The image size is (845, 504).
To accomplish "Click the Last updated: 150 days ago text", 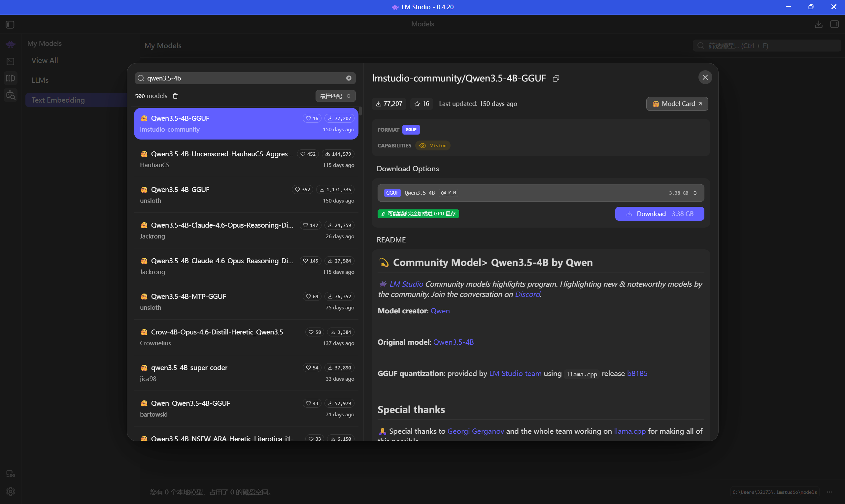I will click(478, 104).
